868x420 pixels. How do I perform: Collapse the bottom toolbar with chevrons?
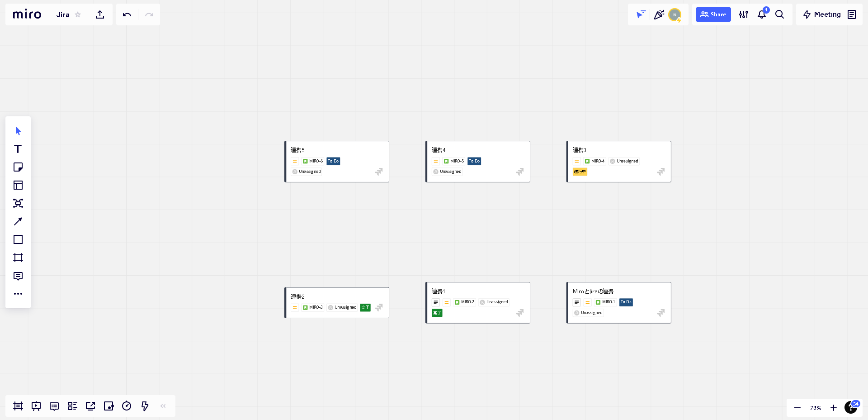[163, 406]
